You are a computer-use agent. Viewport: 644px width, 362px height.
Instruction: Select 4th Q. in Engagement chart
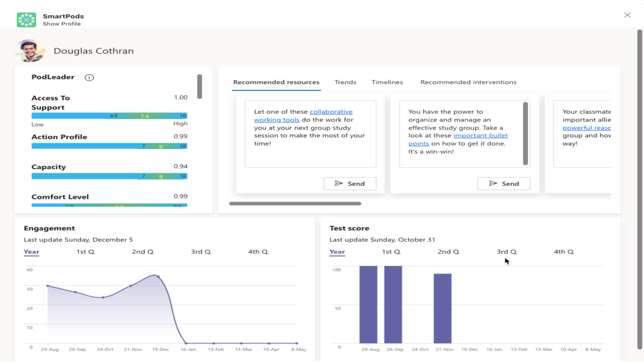[258, 252]
